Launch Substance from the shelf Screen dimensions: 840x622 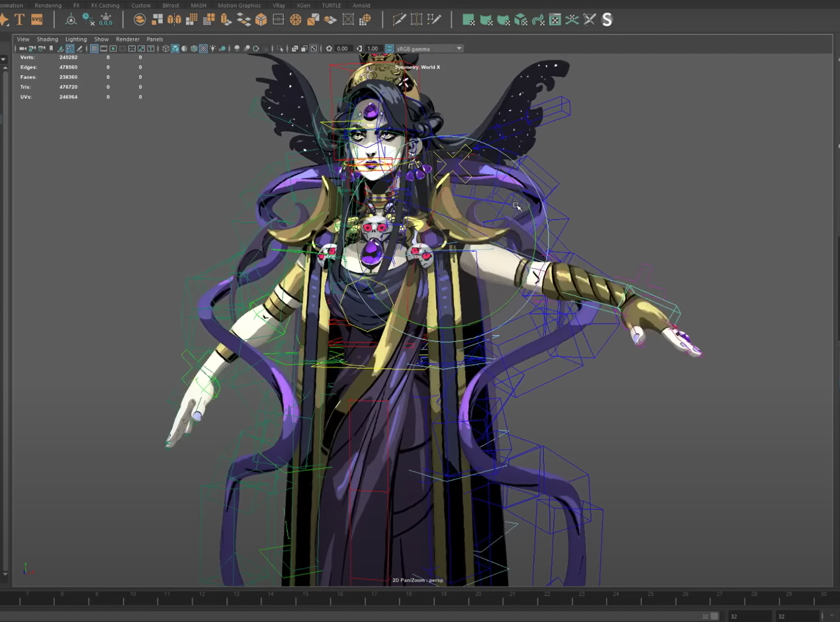[608, 20]
